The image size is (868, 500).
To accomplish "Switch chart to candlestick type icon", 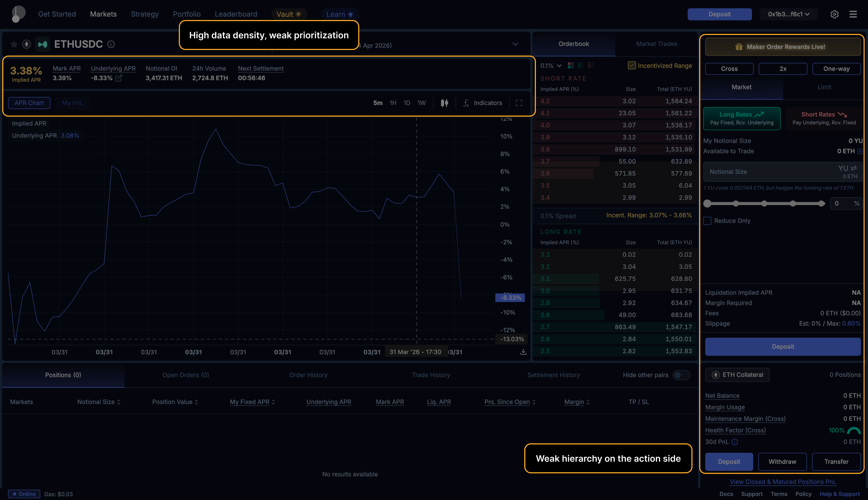I will coord(444,103).
